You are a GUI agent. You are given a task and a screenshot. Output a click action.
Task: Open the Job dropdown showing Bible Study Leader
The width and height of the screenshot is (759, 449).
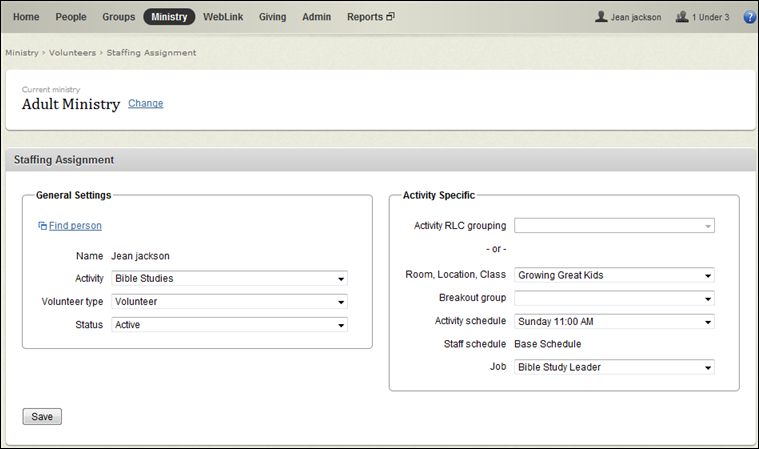(x=614, y=368)
